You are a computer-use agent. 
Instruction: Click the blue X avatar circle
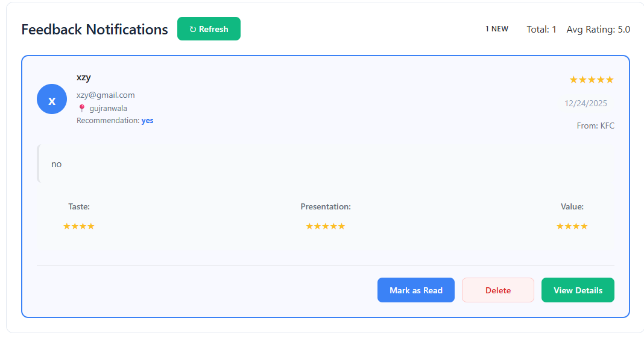point(52,100)
